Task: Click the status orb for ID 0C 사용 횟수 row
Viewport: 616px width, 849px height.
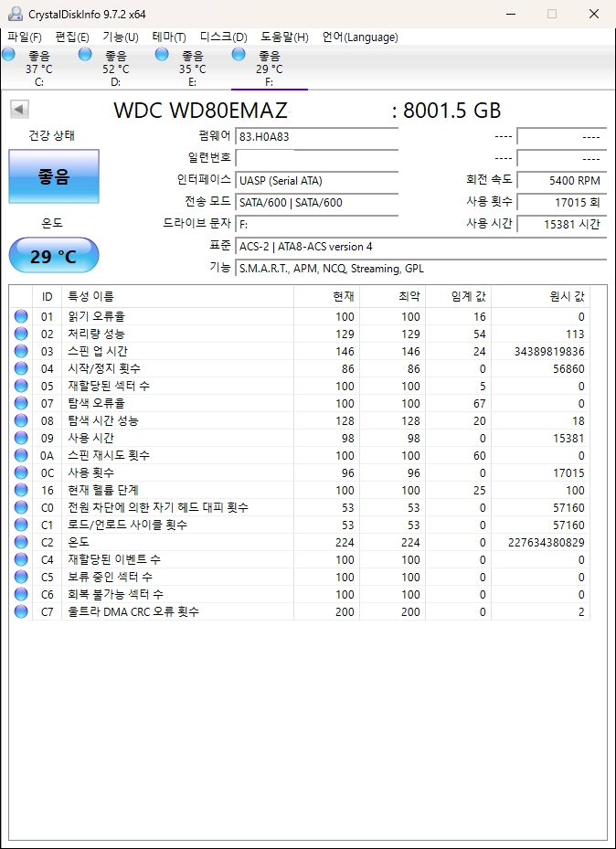Action: (x=21, y=472)
